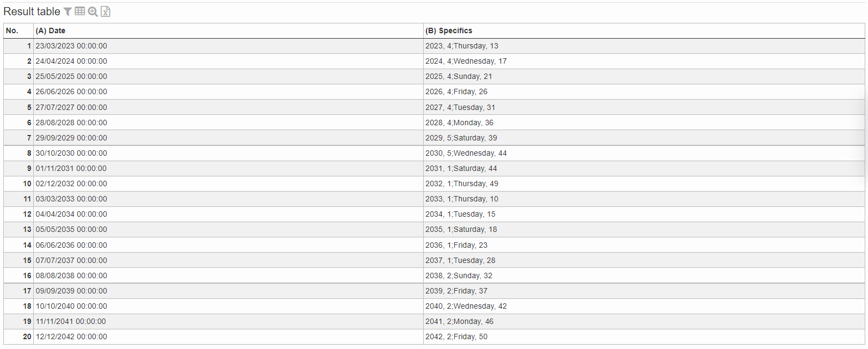Select row number 5
The image size is (868, 349).
(x=29, y=107)
